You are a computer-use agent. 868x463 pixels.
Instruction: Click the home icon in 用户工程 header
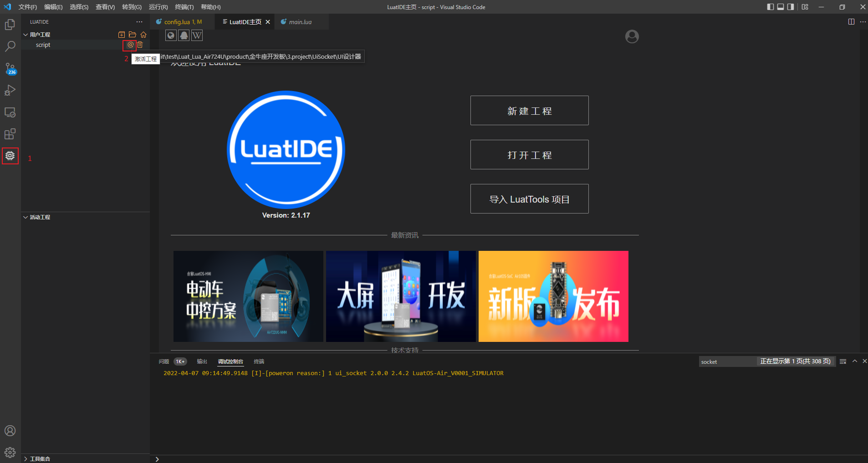(x=143, y=35)
